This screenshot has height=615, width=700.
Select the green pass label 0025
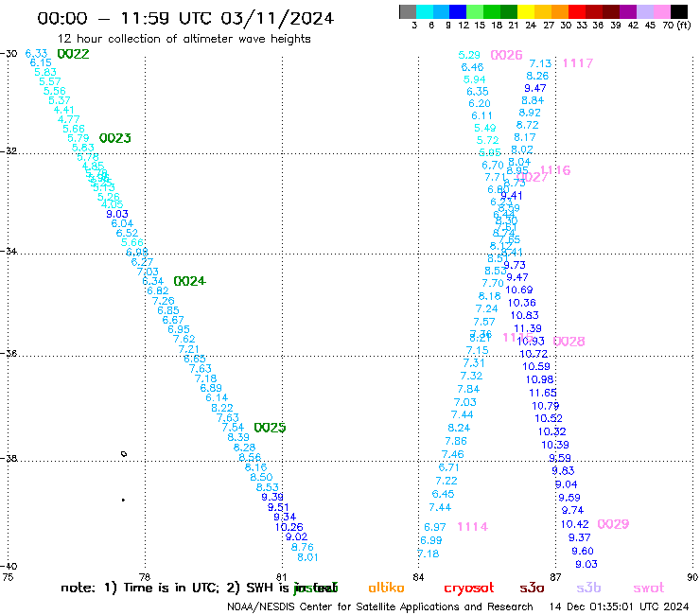270,428
